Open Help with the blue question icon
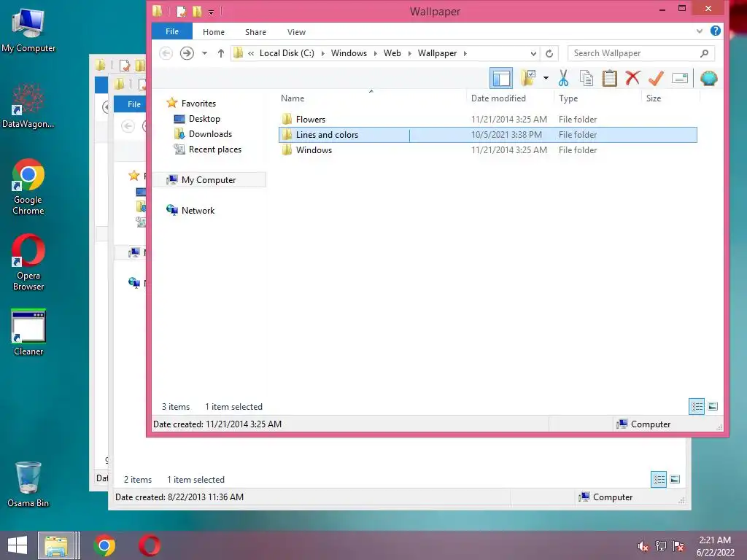747x560 pixels. (715, 31)
